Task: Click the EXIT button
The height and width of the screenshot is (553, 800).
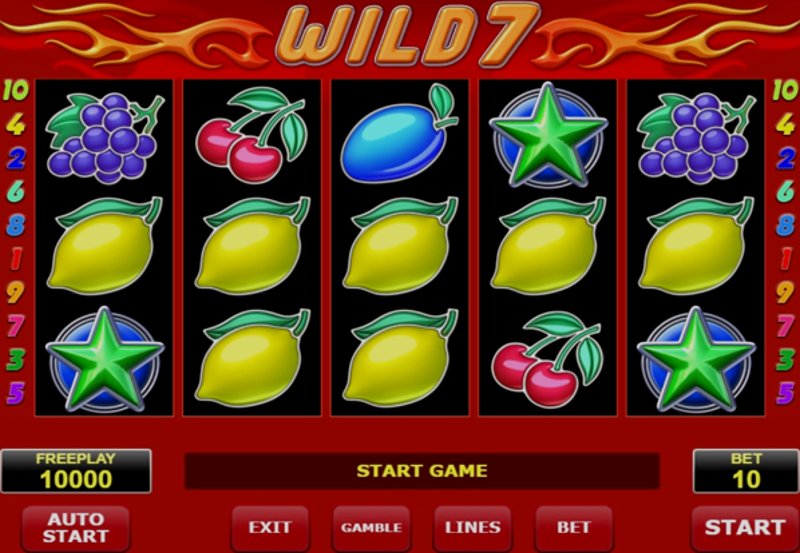Action: click(x=270, y=527)
